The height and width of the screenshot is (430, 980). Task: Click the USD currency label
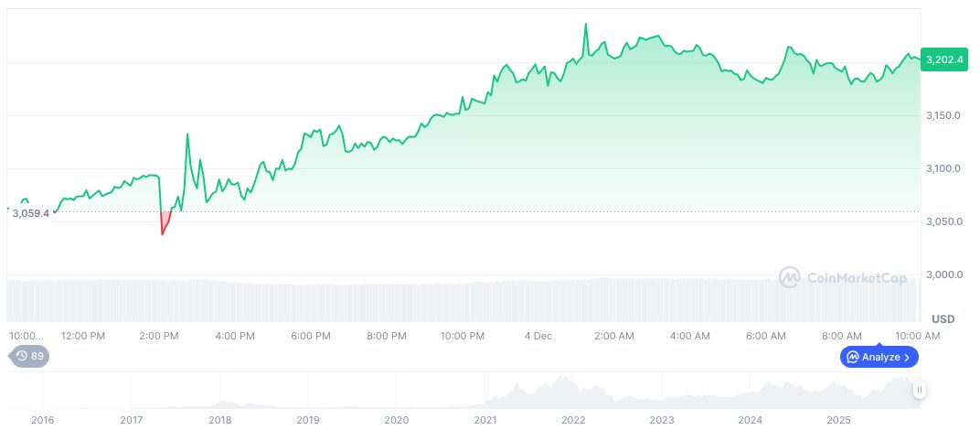tap(943, 318)
